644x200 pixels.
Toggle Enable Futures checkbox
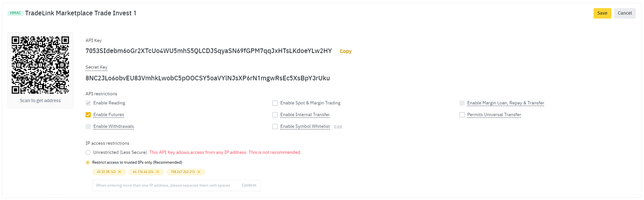coord(88,115)
